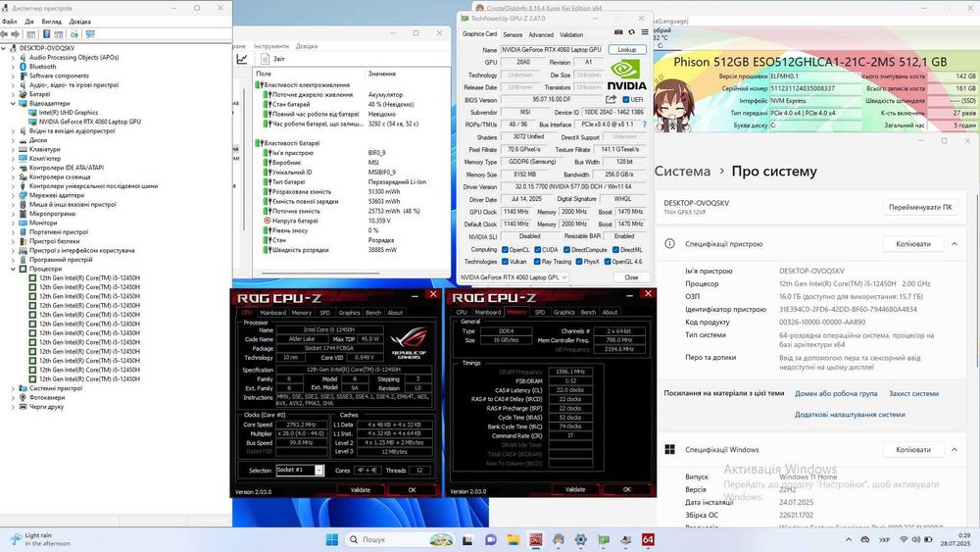Click the Light rain weather widget on taskbar
Image resolution: width=980 pixels, height=552 pixels.
tap(41, 539)
